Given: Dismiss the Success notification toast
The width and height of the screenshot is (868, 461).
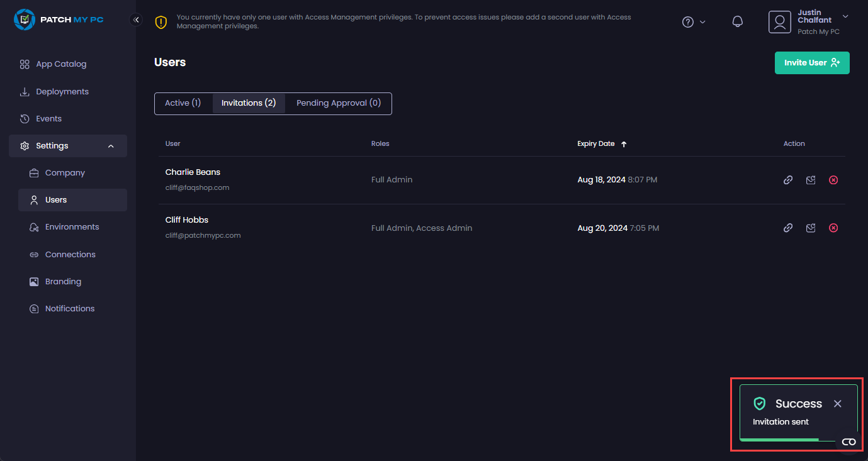Looking at the screenshot, I should 837,404.
